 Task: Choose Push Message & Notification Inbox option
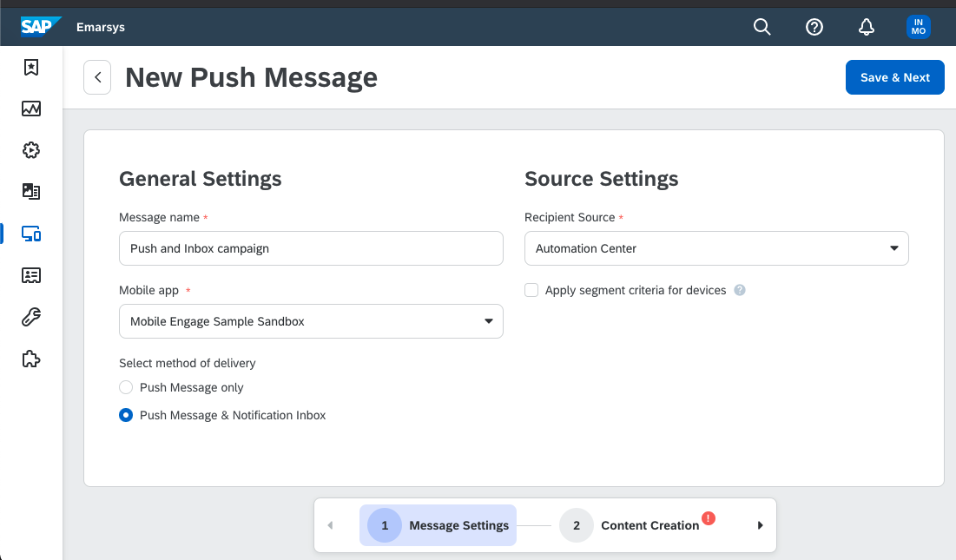click(125, 415)
